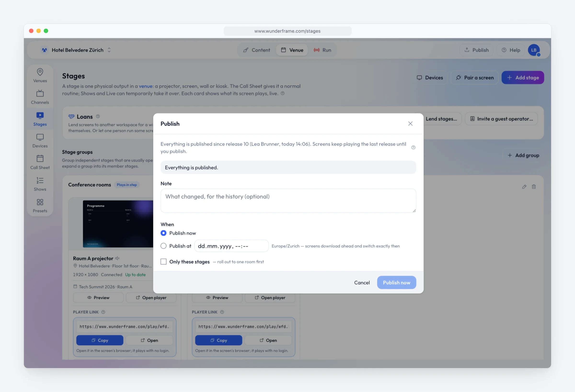Image resolution: width=575 pixels, height=392 pixels.
Task: Switch to the Run tab
Action: pyautogui.click(x=322, y=50)
